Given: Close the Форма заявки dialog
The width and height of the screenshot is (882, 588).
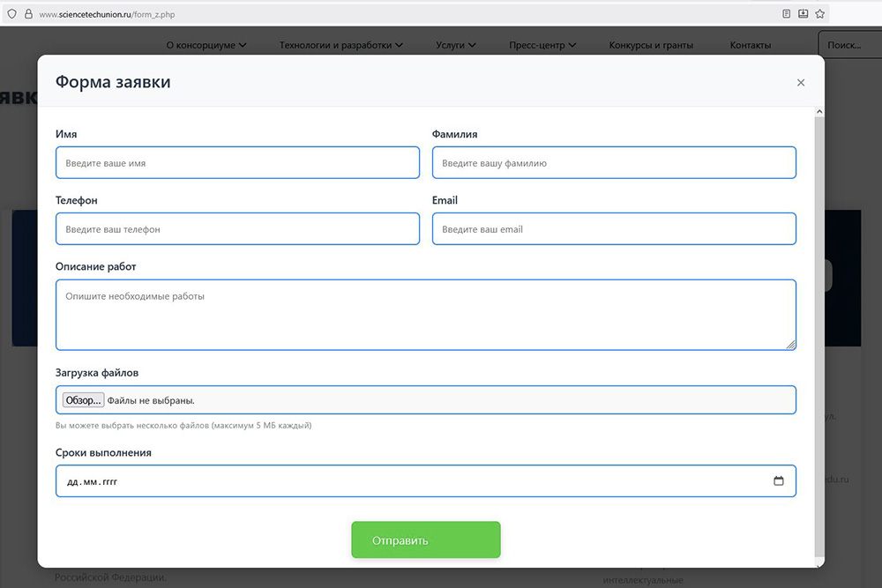Looking at the screenshot, I should (x=801, y=83).
